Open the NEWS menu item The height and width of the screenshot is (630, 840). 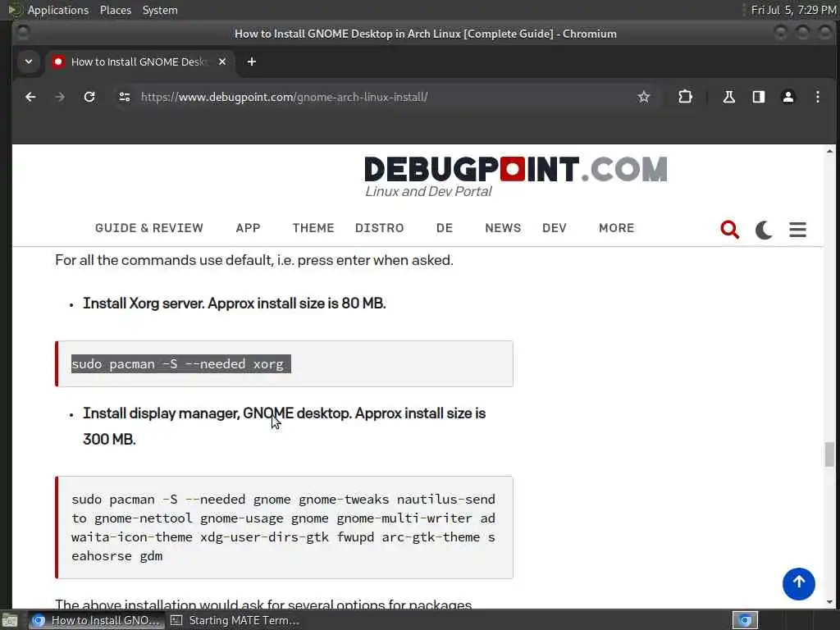click(503, 228)
